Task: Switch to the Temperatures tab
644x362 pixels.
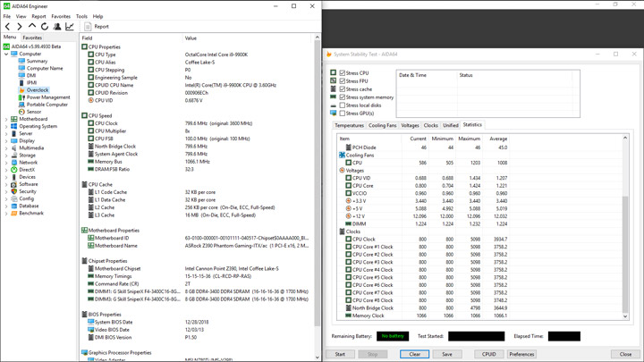Action: pos(349,126)
